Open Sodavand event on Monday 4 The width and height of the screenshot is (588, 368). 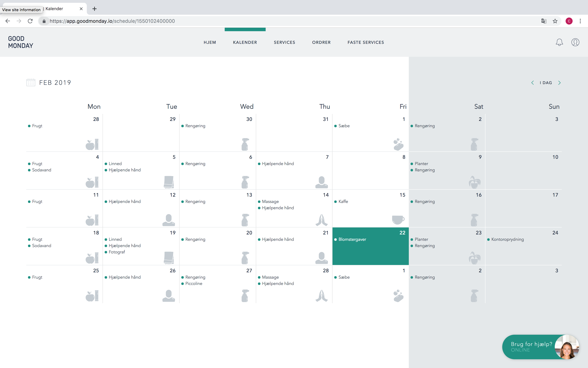point(41,170)
